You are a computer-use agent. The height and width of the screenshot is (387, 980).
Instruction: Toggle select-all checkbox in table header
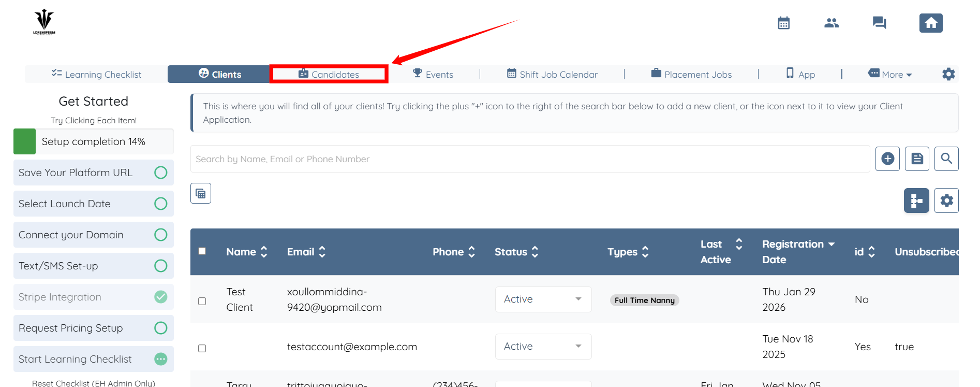click(x=202, y=251)
